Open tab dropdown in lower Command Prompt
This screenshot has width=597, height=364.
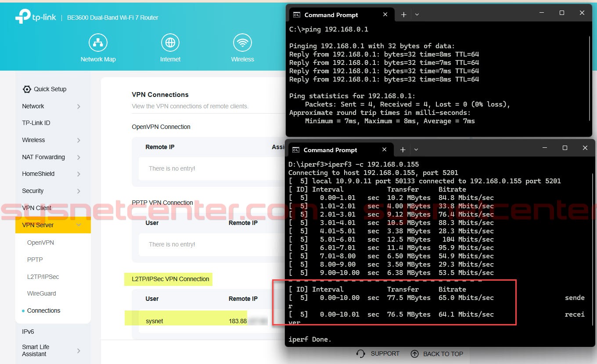[416, 150]
